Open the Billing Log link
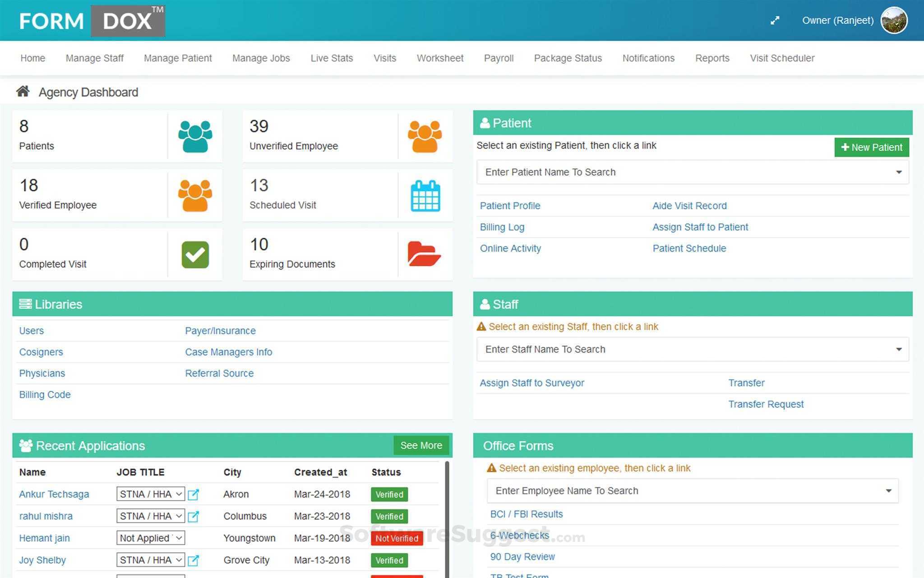924x578 pixels. tap(502, 227)
